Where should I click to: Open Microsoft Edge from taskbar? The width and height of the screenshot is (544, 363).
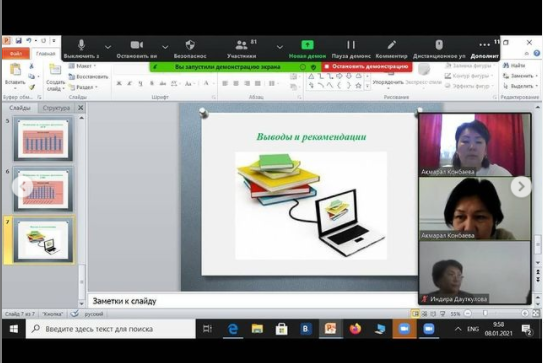[x=232, y=329]
